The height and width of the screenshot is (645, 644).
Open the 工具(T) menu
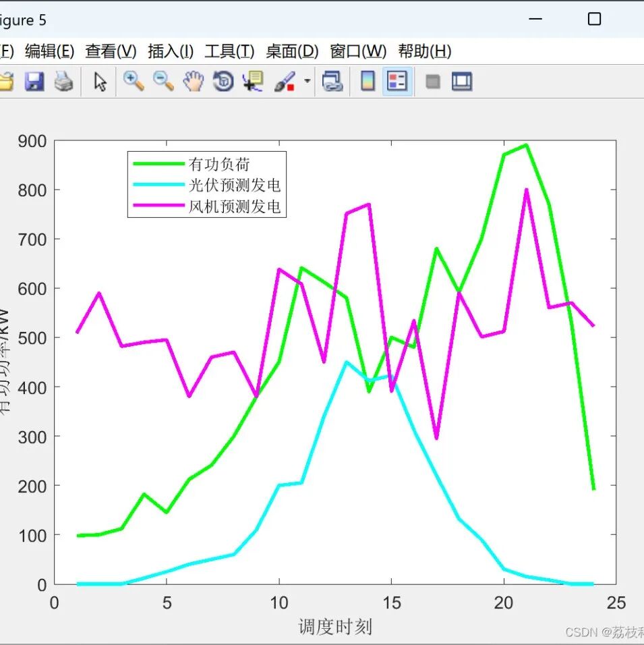[x=229, y=51]
